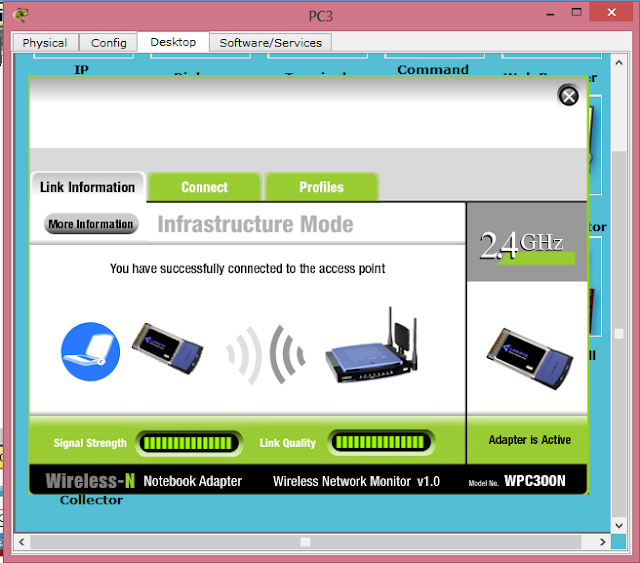Click the Adapter is Active status text
This screenshot has width=640, height=563.
click(529, 440)
